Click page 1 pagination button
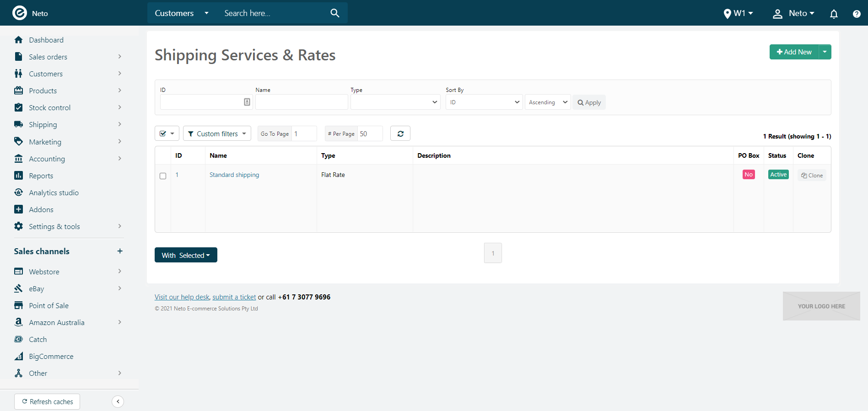Viewport: 868px width, 411px height. tap(493, 253)
